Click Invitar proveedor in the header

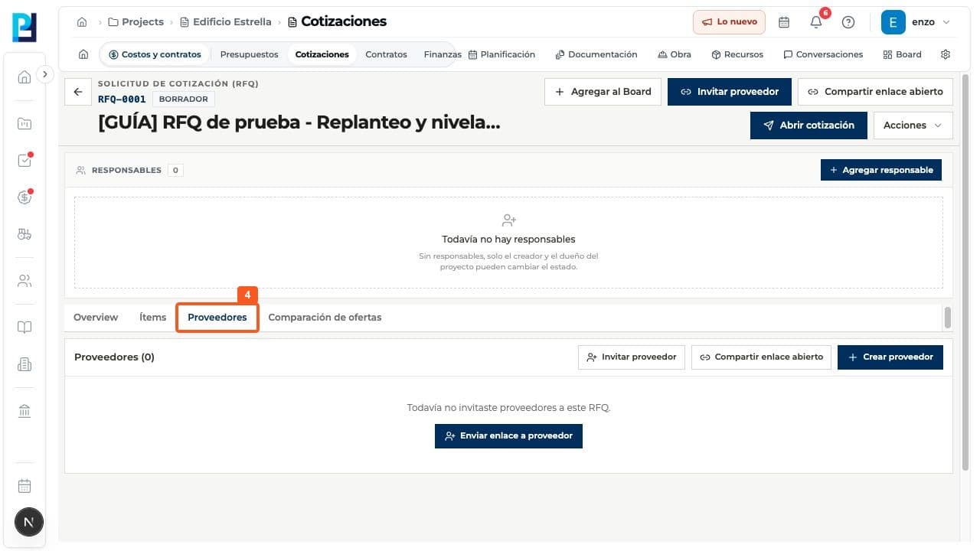click(730, 91)
